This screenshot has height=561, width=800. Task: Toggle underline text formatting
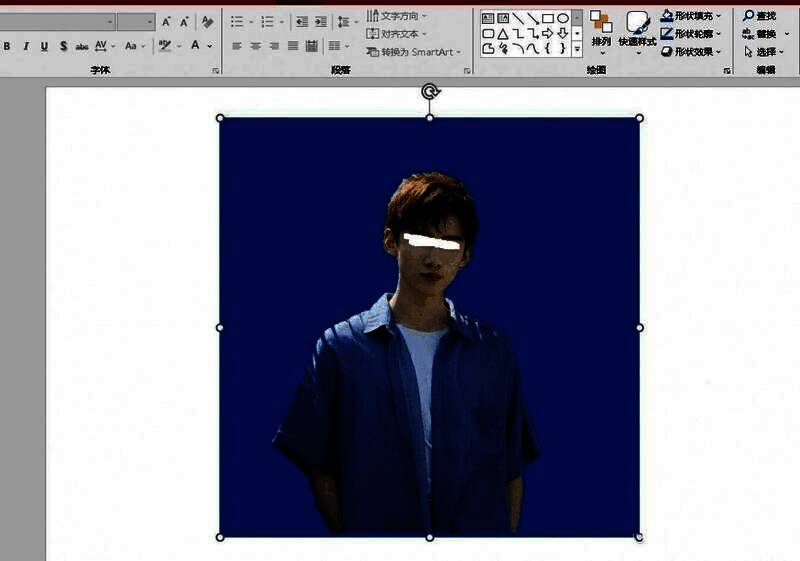pos(44,46)
